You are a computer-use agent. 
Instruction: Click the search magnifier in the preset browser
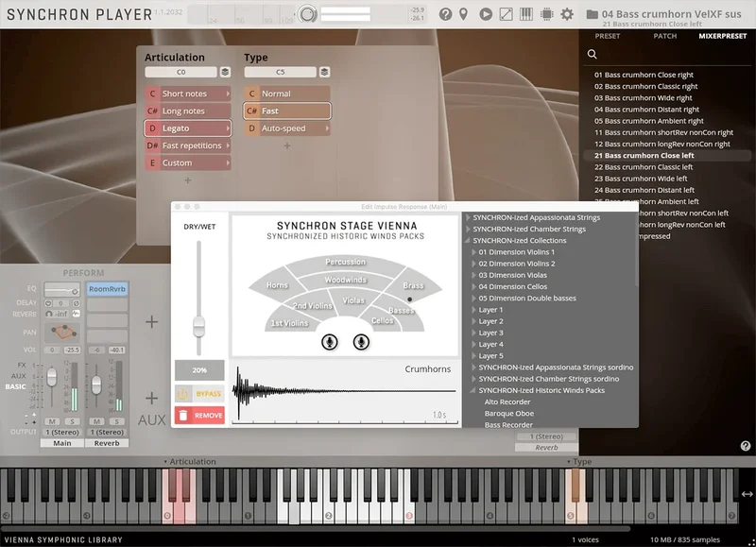point(593,54)
